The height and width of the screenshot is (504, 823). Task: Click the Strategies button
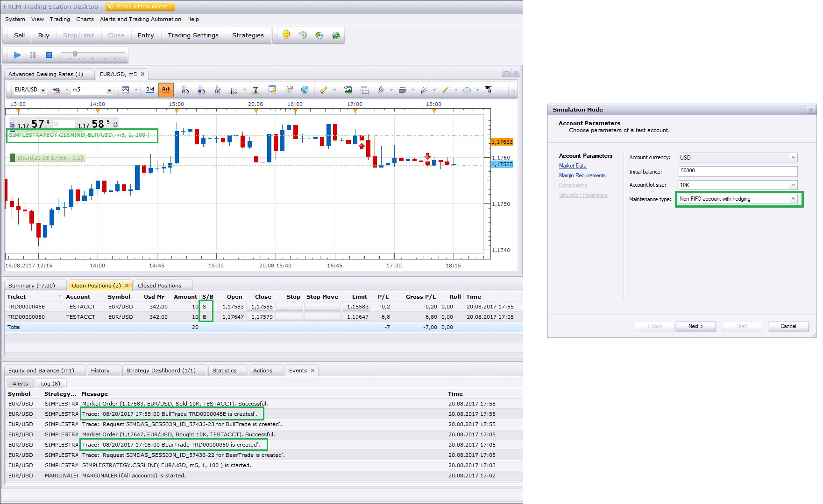pyautogui.click(x=248, y=35)
